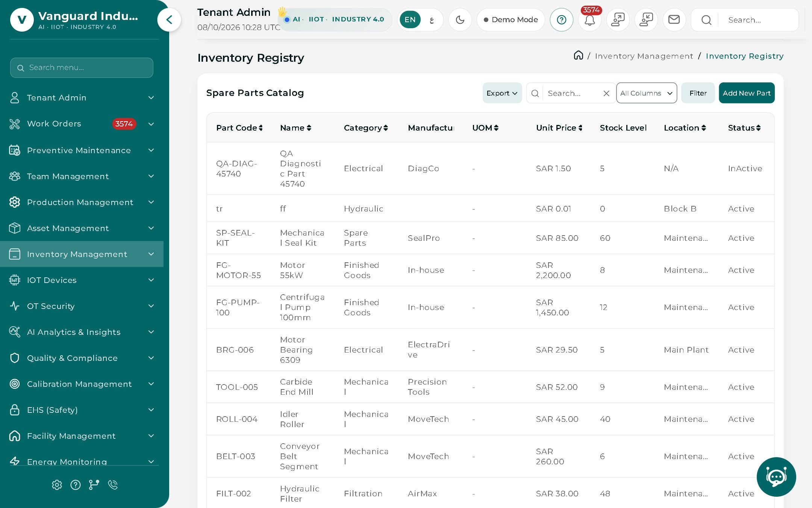This screenshot has height=508, width=812.
Task: Follow the Inventory Management breadcrumb link
Action: pyautogui.click(x=644, y=56)
